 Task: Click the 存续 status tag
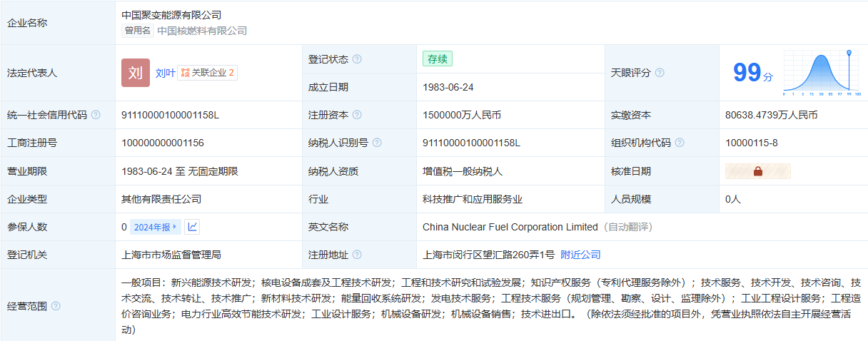[437, 59]
